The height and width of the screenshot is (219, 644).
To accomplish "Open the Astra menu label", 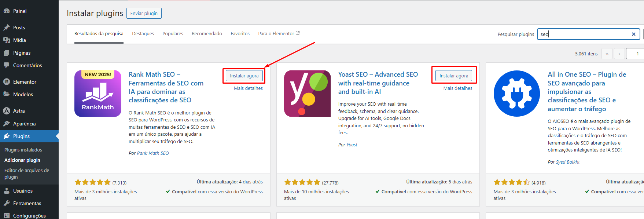I will 19,111.
